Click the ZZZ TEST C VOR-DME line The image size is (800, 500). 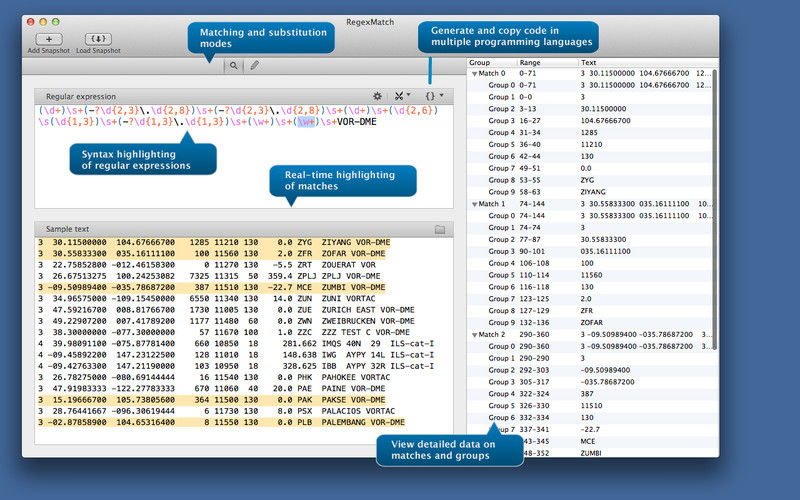pos(224,332)
